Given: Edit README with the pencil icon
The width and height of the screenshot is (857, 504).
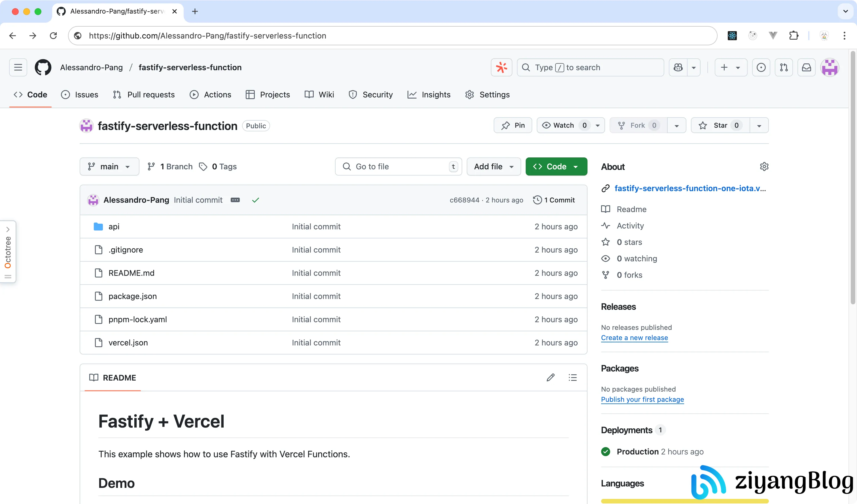Looking at the screenshot, I should pos(551,377).
